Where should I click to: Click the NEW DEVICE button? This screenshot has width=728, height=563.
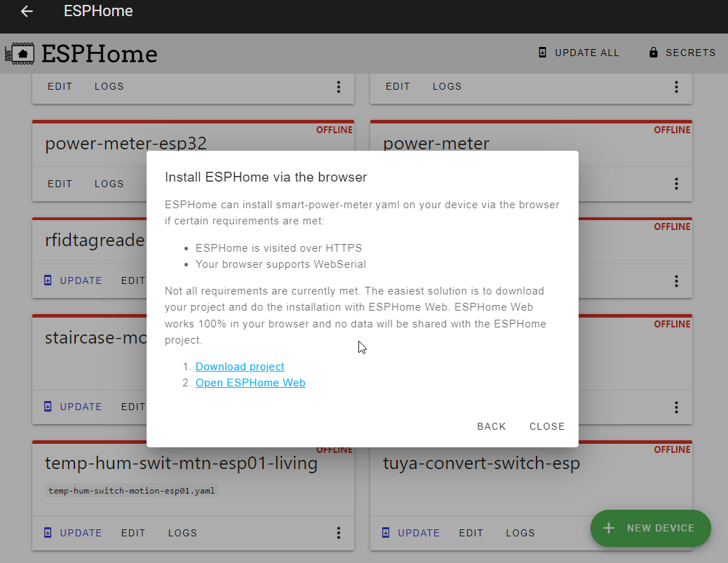(650, 528)
